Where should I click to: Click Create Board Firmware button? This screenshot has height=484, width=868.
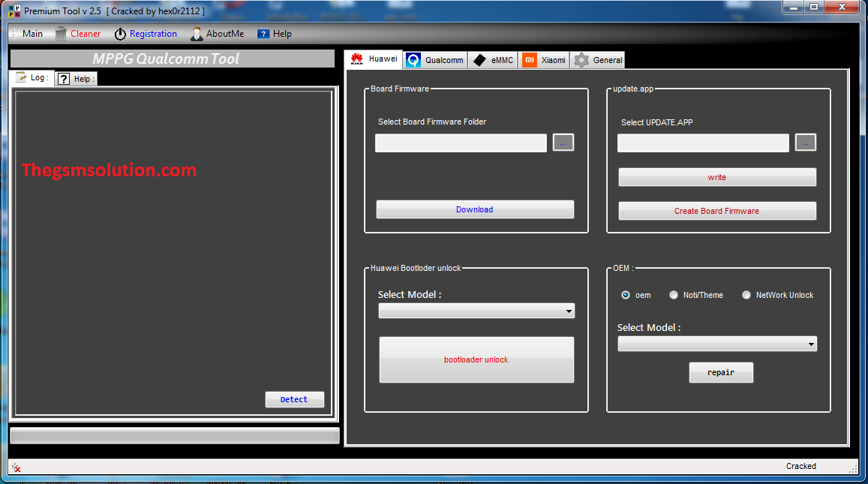click(717, 211)
